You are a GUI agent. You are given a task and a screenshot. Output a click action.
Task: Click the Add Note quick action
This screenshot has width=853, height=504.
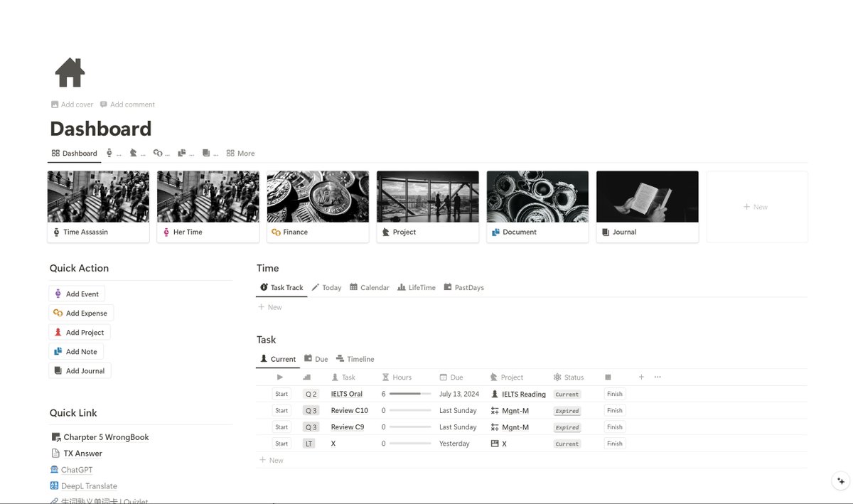coord(76,351)
